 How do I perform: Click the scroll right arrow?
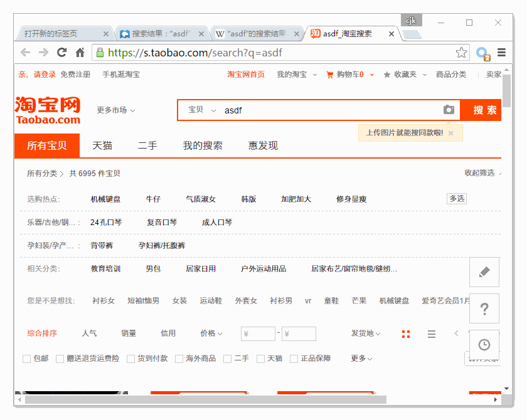point(496,399)
